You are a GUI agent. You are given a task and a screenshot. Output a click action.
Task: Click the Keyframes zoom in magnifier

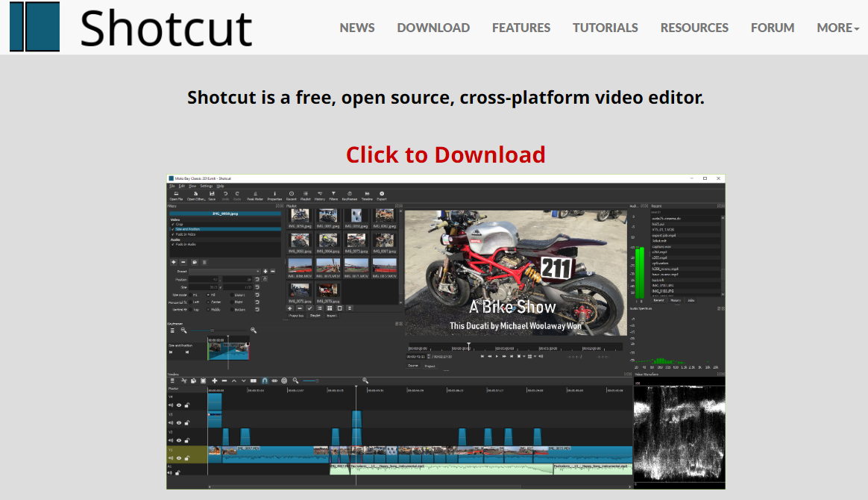point(253,329)
